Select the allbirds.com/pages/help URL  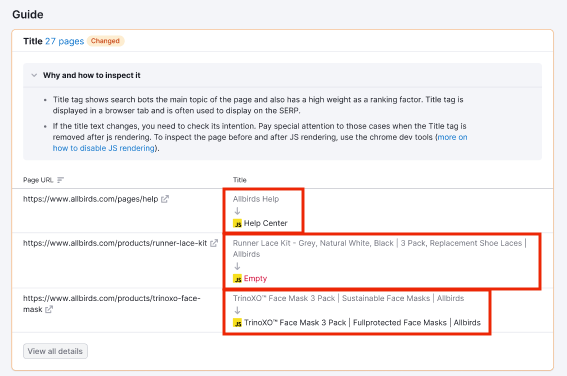click(x=90, y=199)
